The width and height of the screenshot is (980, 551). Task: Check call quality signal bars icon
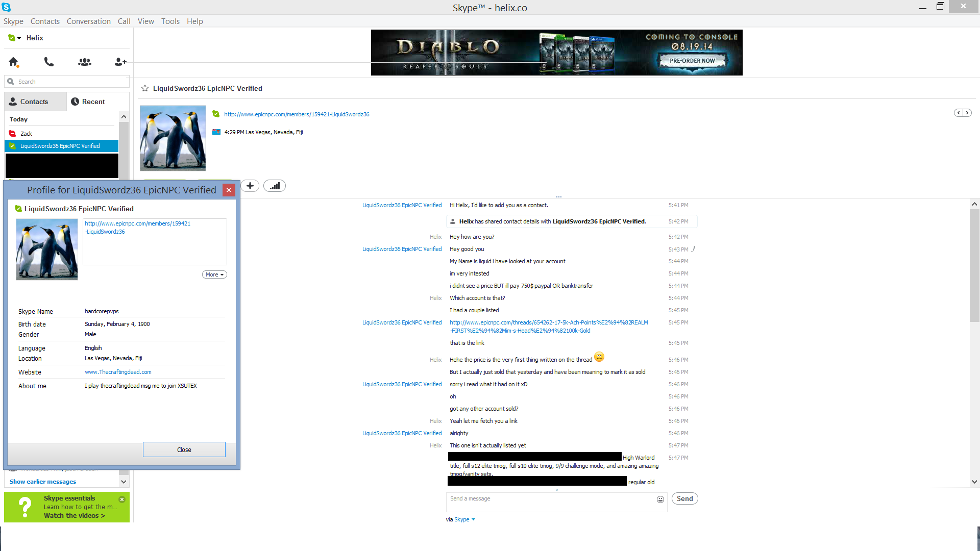click(275, 186)
